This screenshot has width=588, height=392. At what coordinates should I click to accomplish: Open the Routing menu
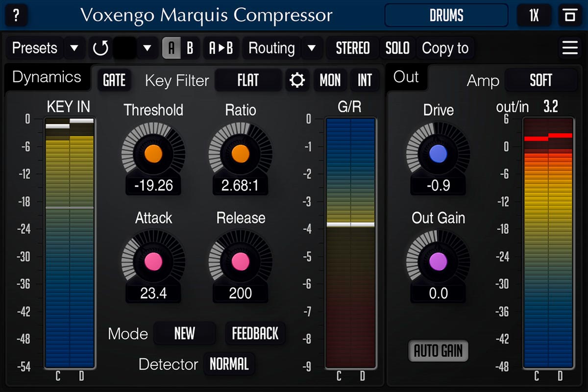[271, 49]
